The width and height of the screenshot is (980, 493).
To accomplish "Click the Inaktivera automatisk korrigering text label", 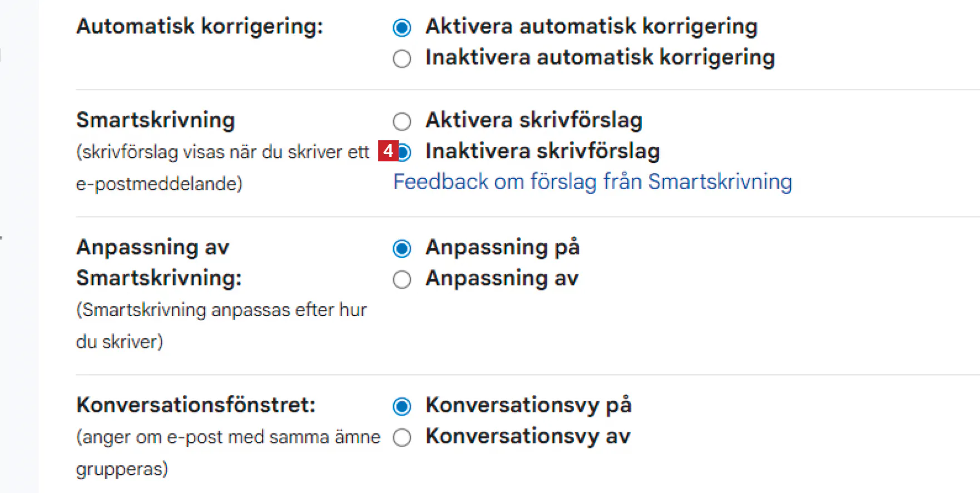I will [x=600, y=57].
